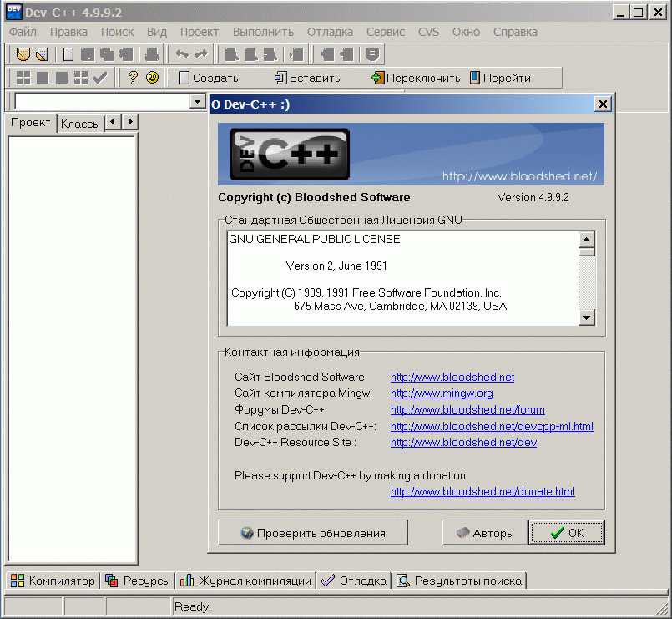Image resolution: width=672 pixels, height=619 pixels.
Task: Click the license text scroll-down arrow
Action: (x=587, y=318)
